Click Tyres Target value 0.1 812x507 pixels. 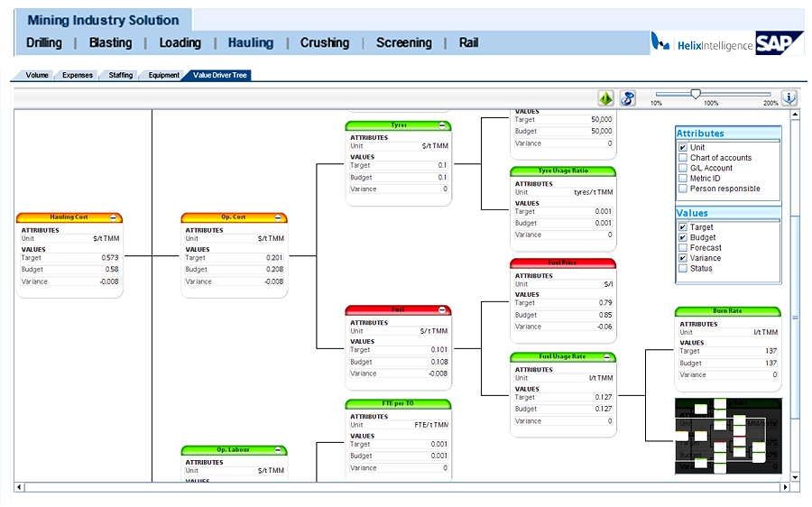442,165
